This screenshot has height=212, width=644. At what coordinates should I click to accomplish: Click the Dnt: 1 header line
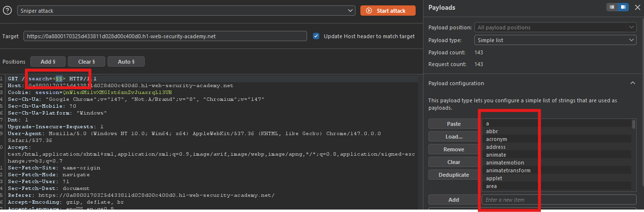click(x=18, y=119)
